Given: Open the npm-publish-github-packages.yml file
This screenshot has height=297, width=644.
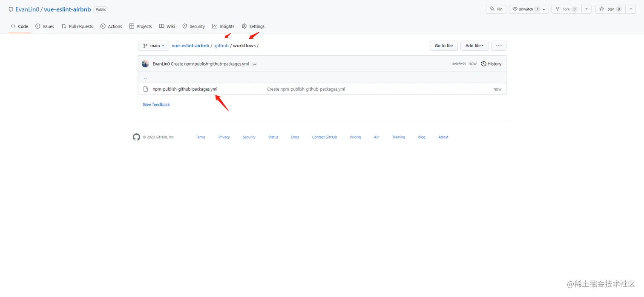Looking at the screenshot, I should pyautogui.click(x=185, y=89).
